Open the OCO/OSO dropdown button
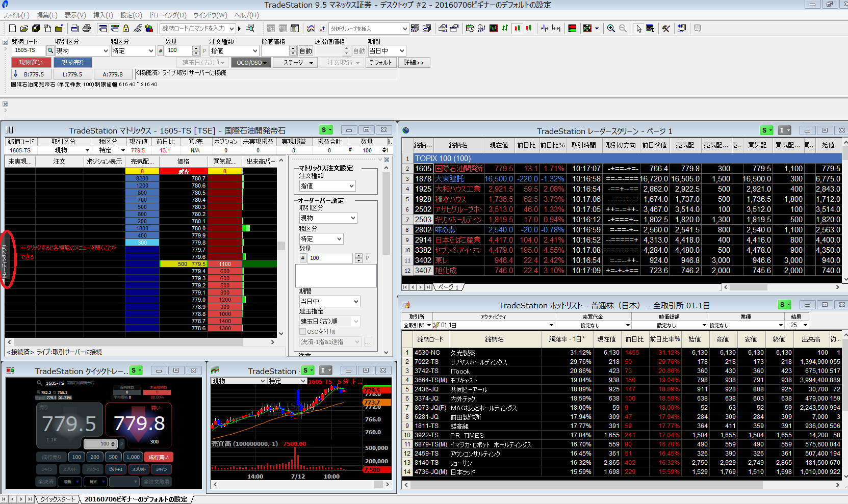This screenshot has width=848, height=504. pos(251,63)
